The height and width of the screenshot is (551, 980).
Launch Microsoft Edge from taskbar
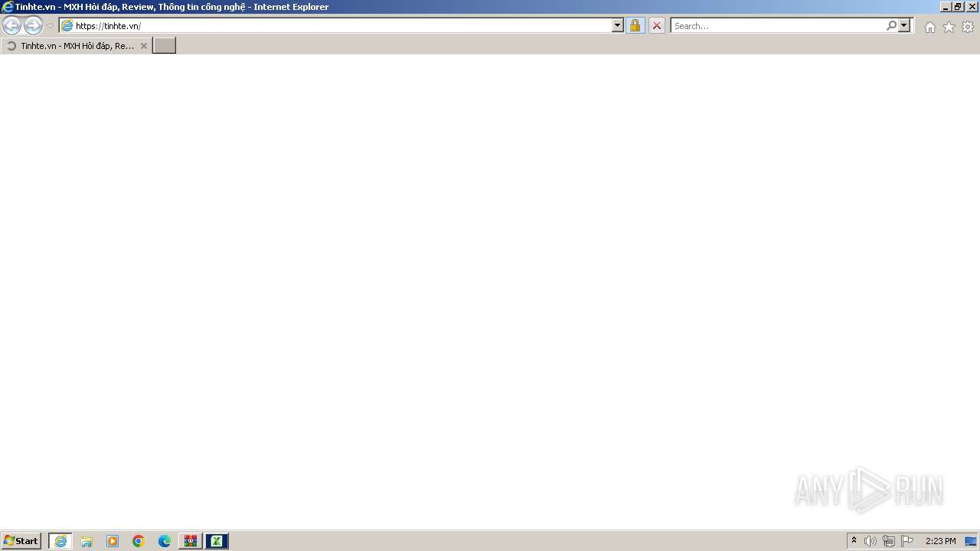(165, 541)
